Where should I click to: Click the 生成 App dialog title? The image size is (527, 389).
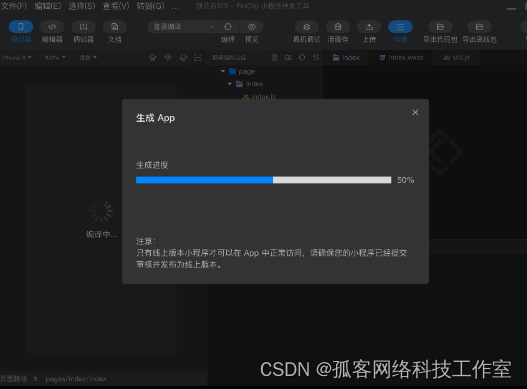pyautogui.click(x=155, y=118)
